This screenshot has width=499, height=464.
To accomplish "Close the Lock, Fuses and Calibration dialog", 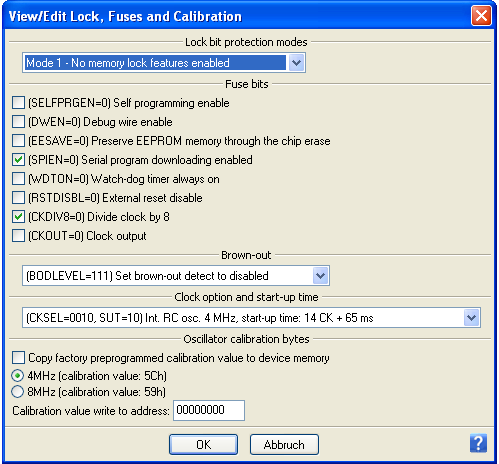I will click(x=481, y=15).
